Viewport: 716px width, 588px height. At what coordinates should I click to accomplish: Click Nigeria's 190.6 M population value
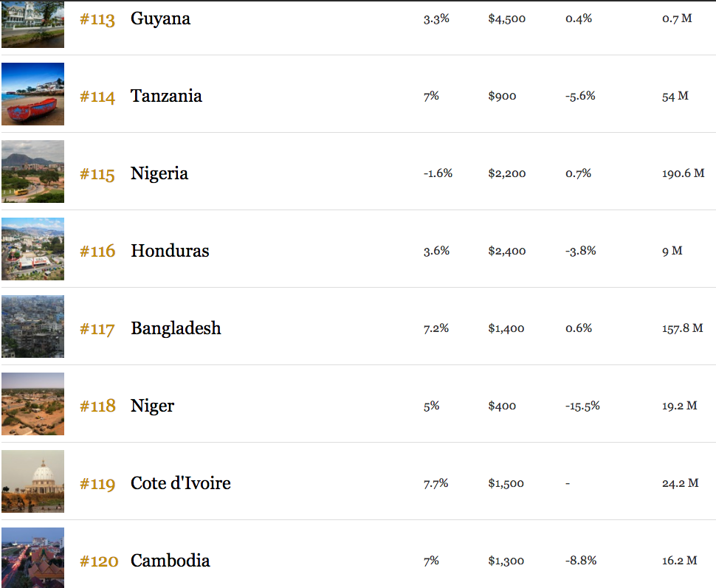683,173
